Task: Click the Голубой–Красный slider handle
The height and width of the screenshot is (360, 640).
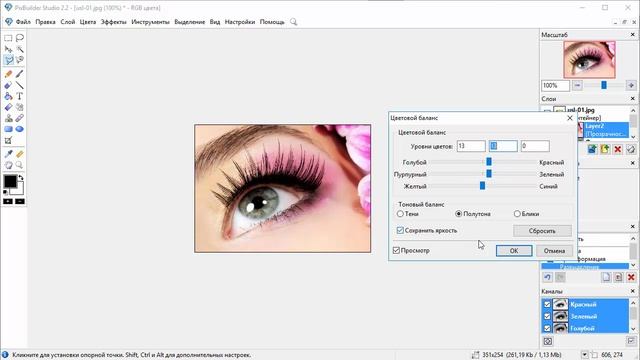Action: coord(489,162)
